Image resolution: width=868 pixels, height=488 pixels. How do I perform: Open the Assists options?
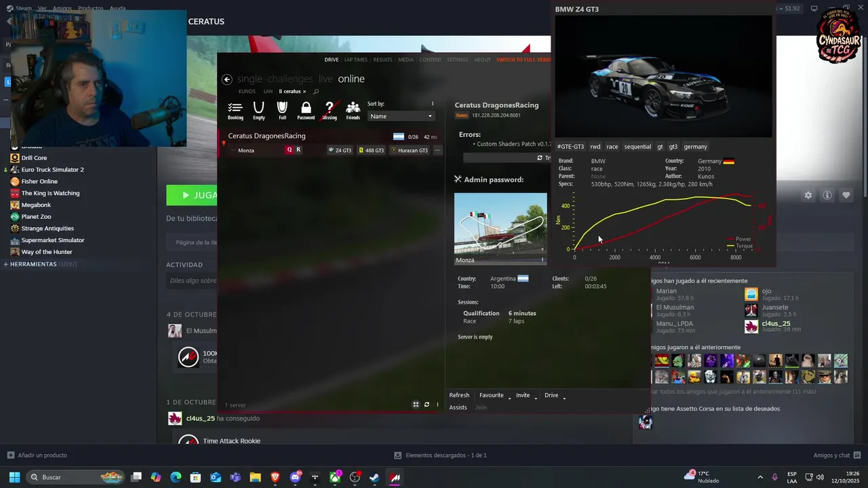coord(458,407)
